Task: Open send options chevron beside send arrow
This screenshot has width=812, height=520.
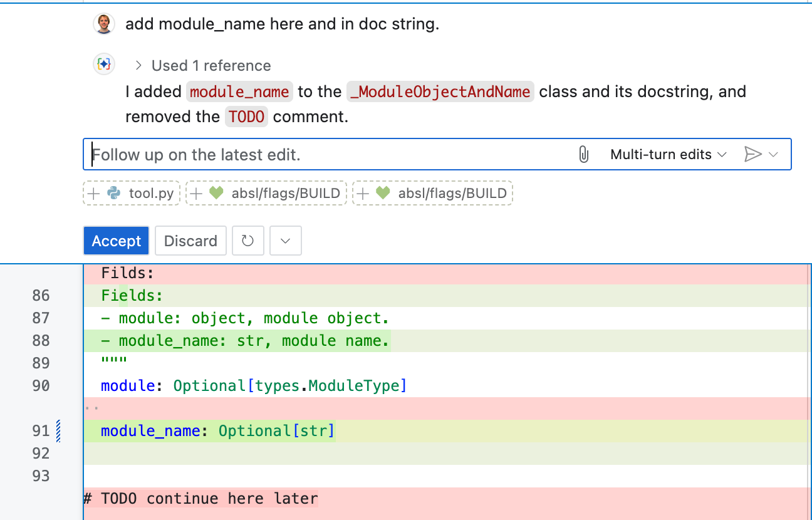Action: (774, 155)
